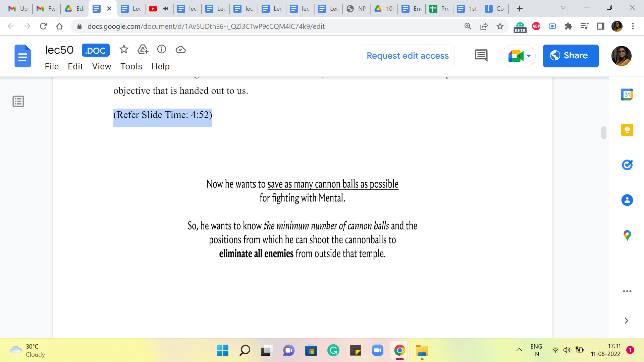This screenshot has width=644, height=362.
Task: Open Google Keep side panel icon
Action: click(627, 130)
